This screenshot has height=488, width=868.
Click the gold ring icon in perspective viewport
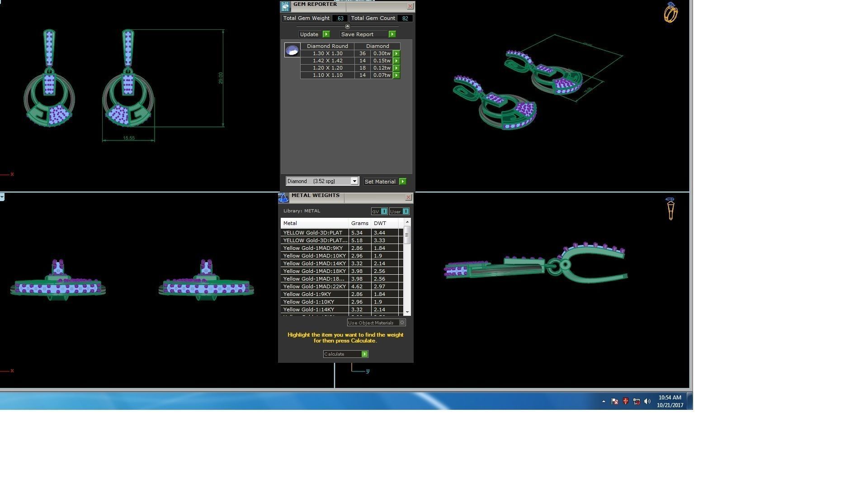670,13
